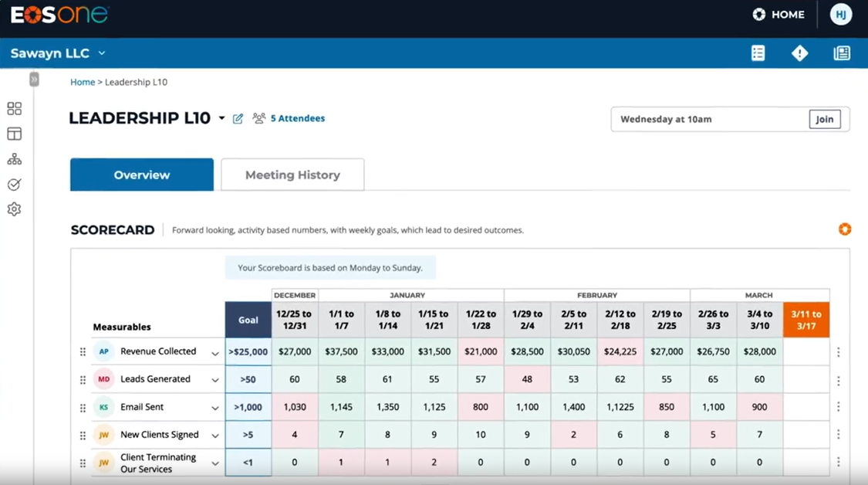The height and width of the screenshot is (485, 868).
Task: Open New Clients Signed row kebab menu
Action: tap(838, 434)
